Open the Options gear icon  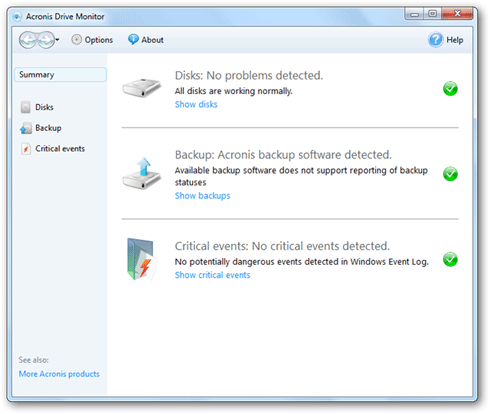tap(76, 40)
